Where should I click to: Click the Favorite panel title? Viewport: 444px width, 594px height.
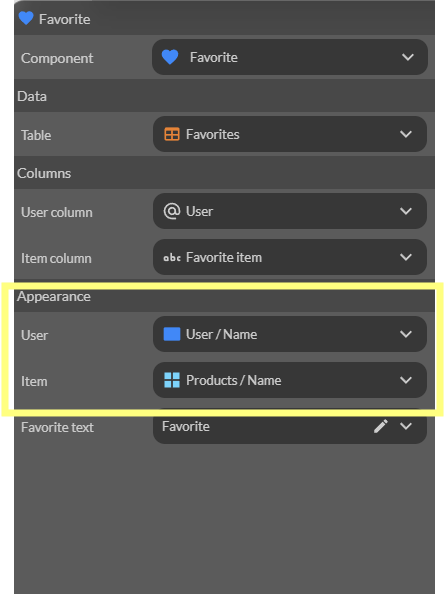(x=65, y=19)
